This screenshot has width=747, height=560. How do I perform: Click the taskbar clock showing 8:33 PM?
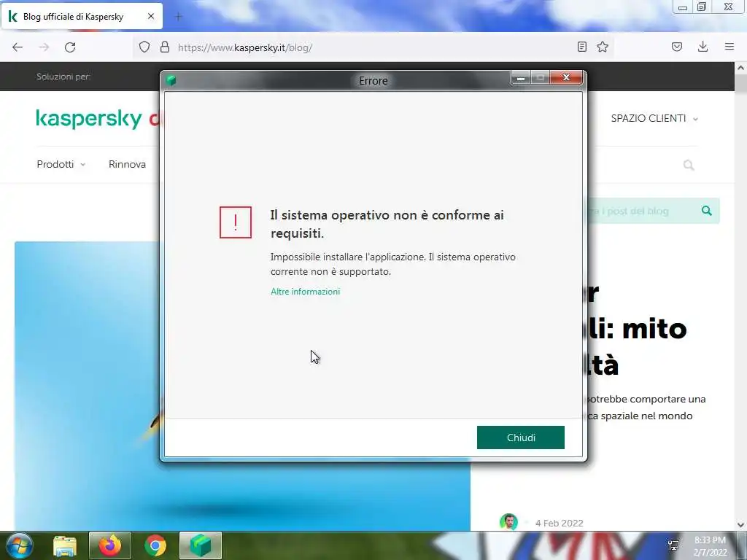[x=710, y=545]
